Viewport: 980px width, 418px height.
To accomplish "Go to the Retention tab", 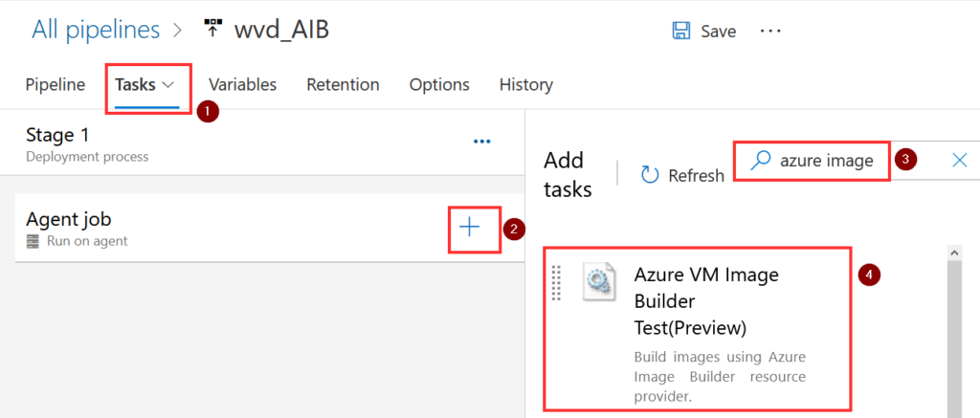I will 343,84.
